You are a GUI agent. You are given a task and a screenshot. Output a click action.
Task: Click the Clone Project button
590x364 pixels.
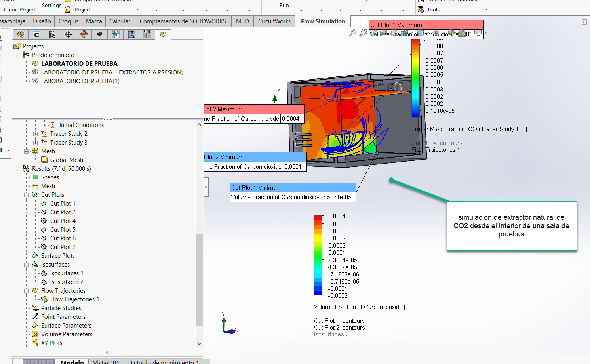click(x=20, y=10)
